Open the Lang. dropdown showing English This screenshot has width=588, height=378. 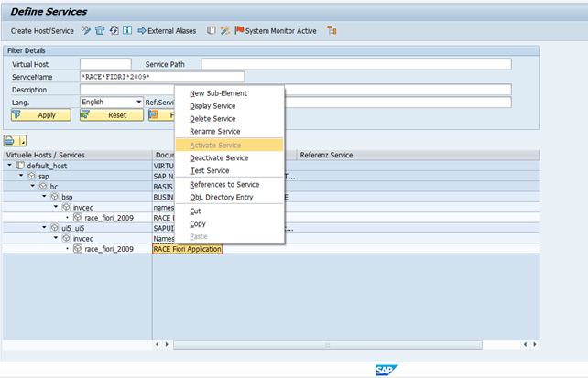click(x=138, y=102)
